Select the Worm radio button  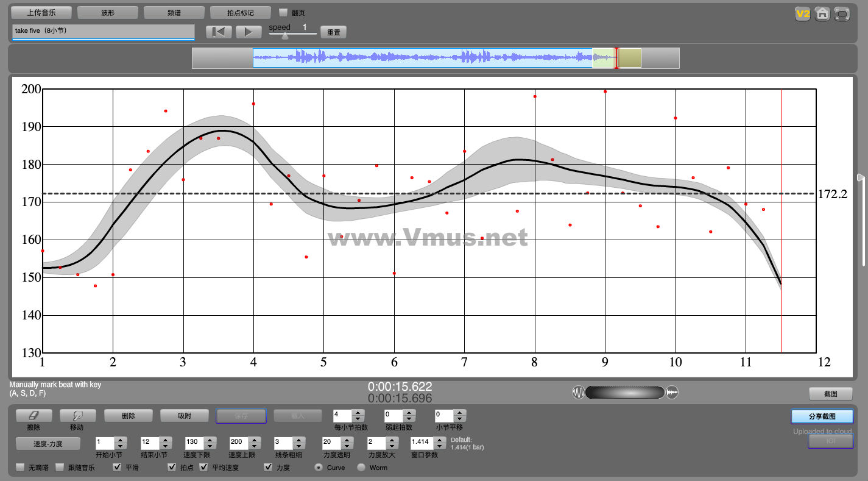361,468
